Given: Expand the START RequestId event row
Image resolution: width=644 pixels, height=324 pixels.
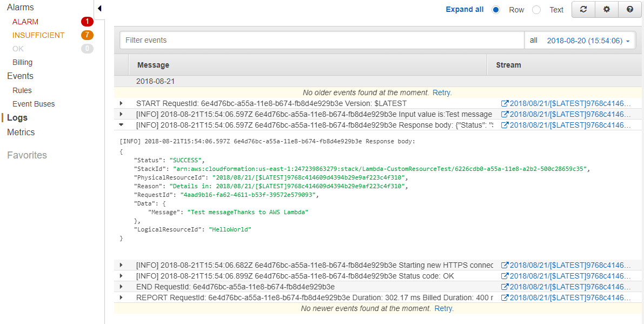Looking at the screenshot, I should (x=121, y=103).
